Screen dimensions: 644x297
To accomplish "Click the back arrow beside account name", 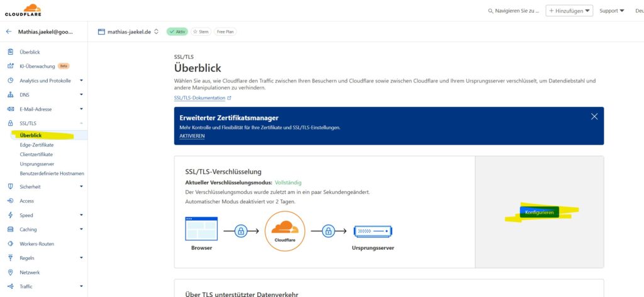I will tap(9, 31).
